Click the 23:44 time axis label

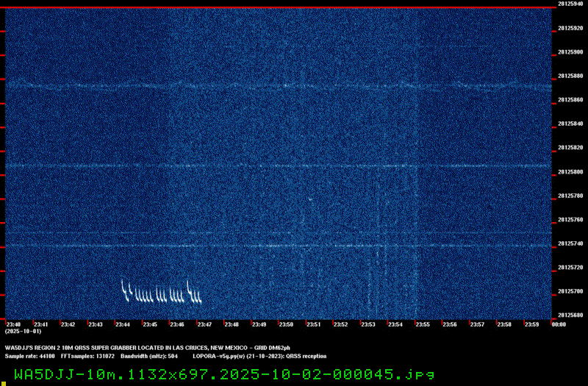tap(123, 324)
